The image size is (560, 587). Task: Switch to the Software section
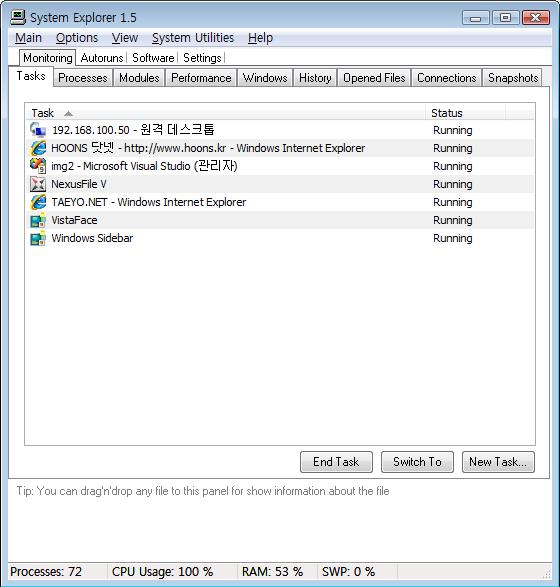coord(153,58)
